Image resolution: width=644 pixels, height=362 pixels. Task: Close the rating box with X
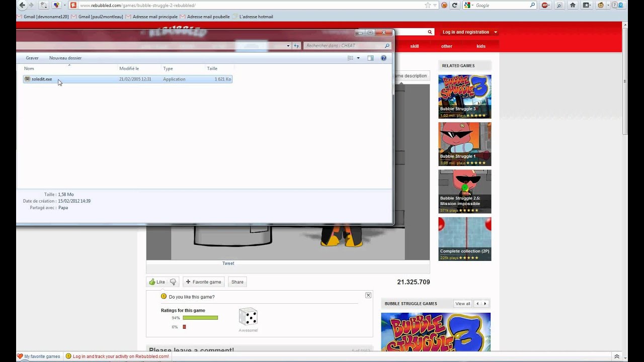(368, 295)
